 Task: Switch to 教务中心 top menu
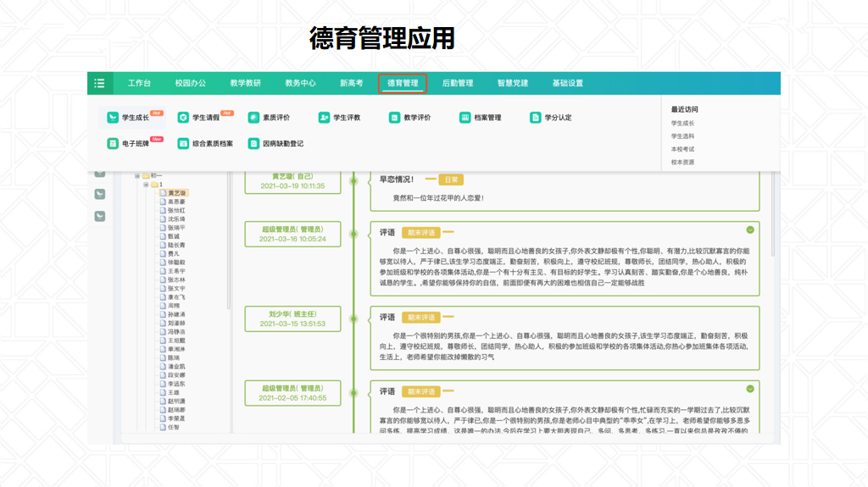coord(300,83)
